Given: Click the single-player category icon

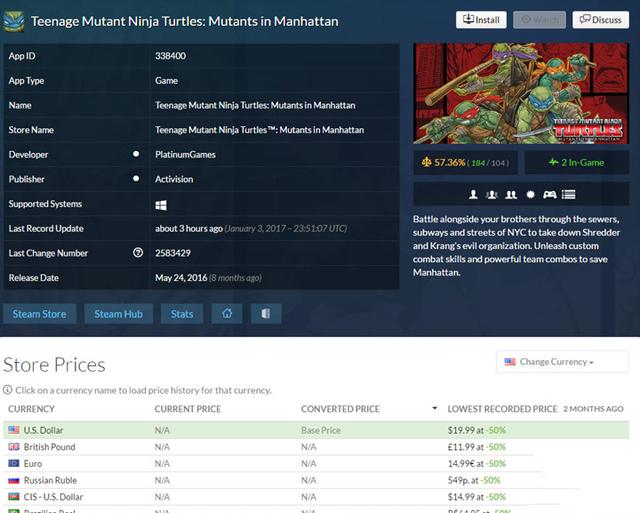Looking at the screenshot, I should (x=473, y=195).
